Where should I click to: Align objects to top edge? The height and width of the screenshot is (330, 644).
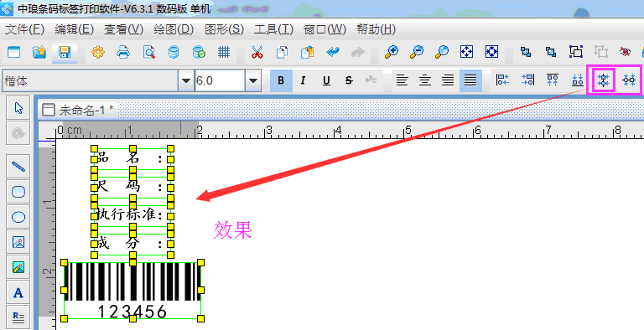553,80
